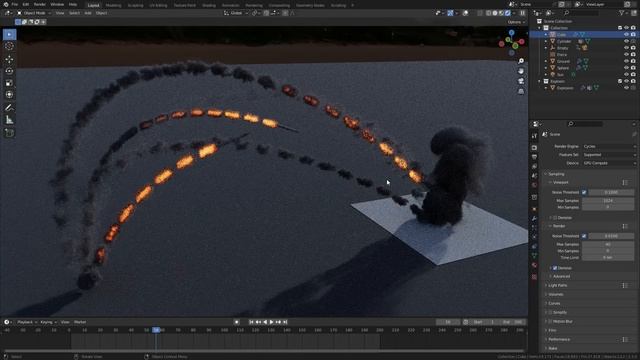Screen dimensions: 640x360
Task: Select the Annotate tool
Action: 9,108
